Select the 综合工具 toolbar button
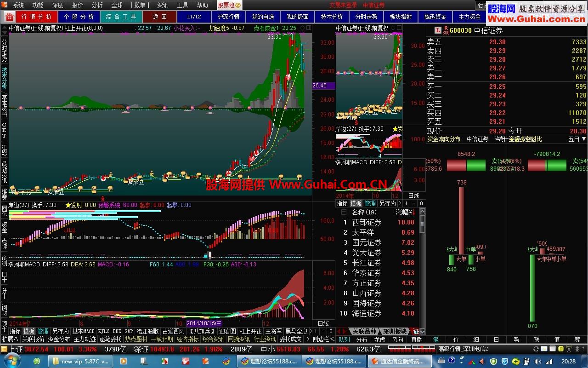The image size is (588, 368). tap(121, 17)
